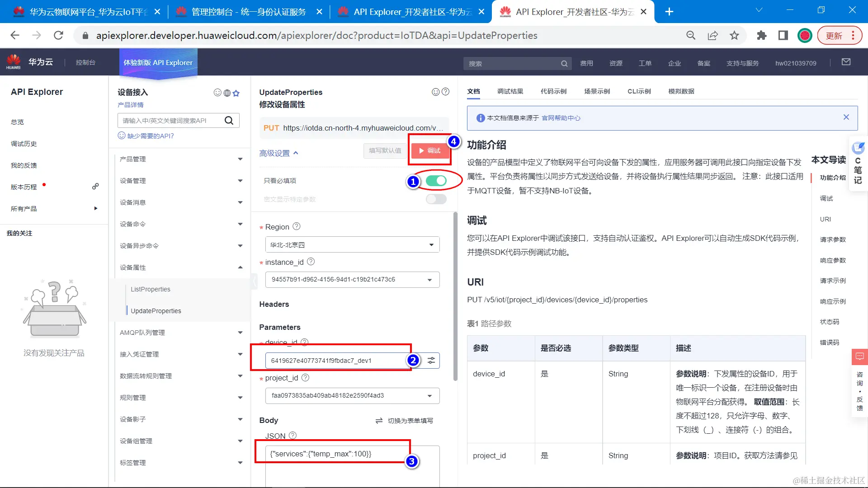Click the settings sliders icon beside device_id field

(x=431, y=361)
